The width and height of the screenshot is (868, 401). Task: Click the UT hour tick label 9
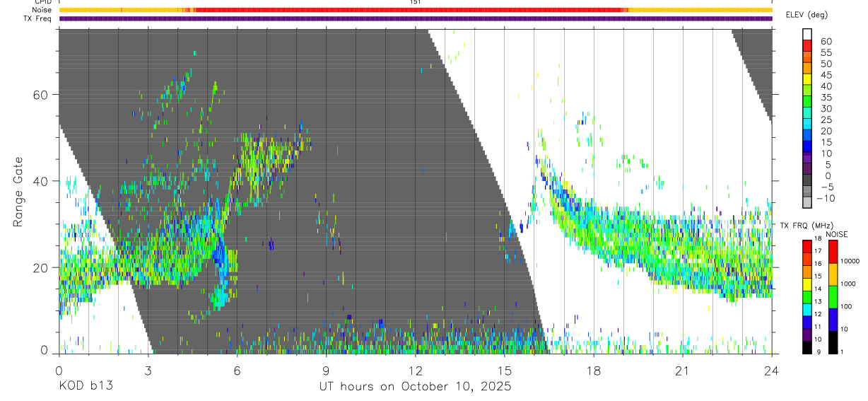pyautogui.click(x=326, y=371)
